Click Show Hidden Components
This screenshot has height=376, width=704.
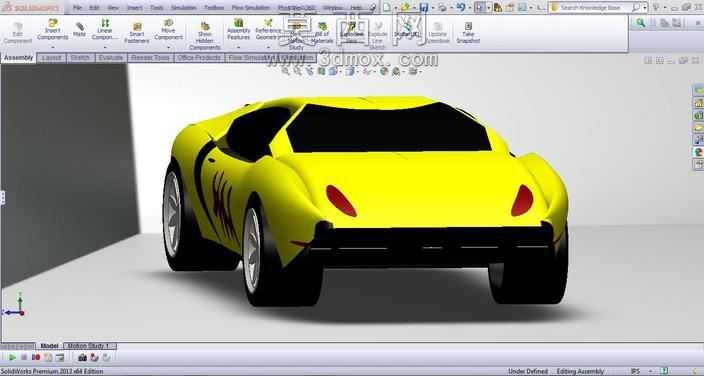pos(205,36)
